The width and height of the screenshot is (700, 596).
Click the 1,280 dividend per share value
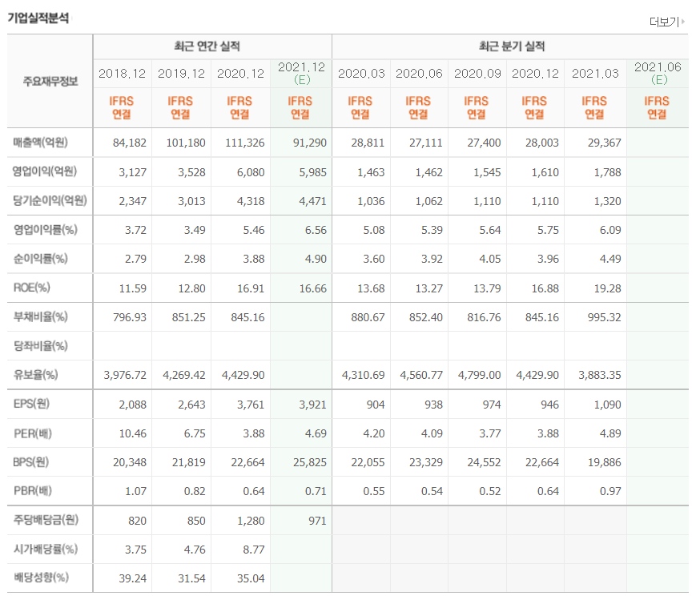point(251,521)
